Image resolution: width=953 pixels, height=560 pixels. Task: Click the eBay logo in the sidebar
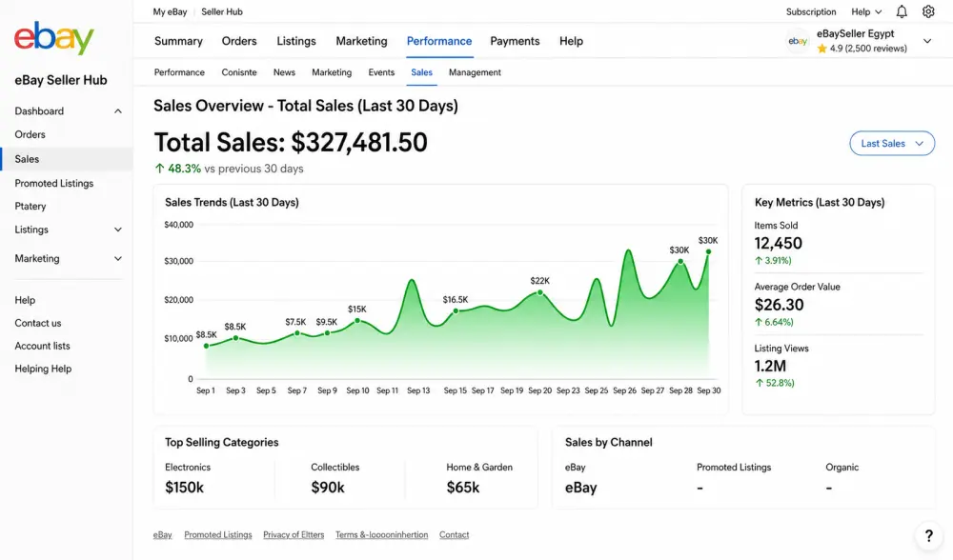point(54,38)
